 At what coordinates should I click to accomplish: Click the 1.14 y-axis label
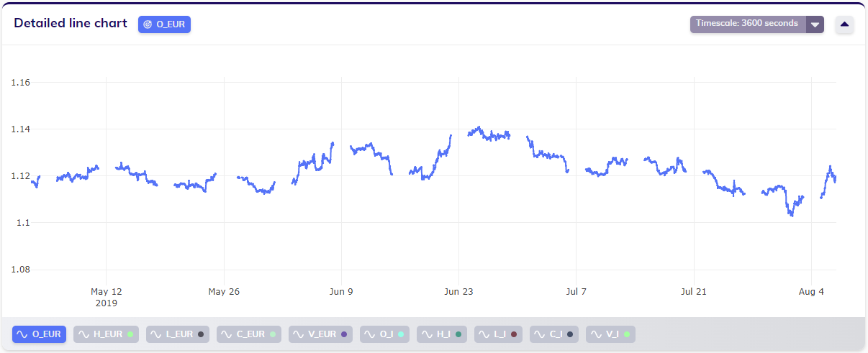point(20,129)
